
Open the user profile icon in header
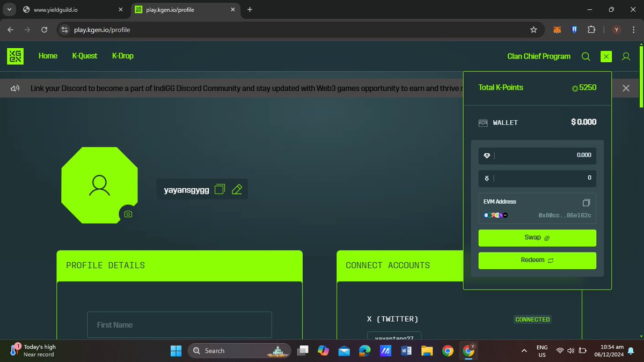pos(626,56)
